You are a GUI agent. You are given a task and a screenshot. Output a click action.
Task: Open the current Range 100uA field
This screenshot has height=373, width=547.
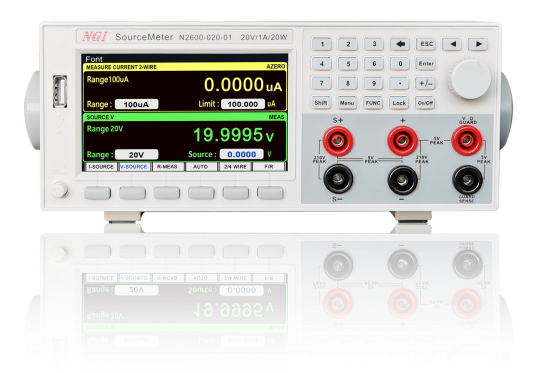(x=137, y=104)
